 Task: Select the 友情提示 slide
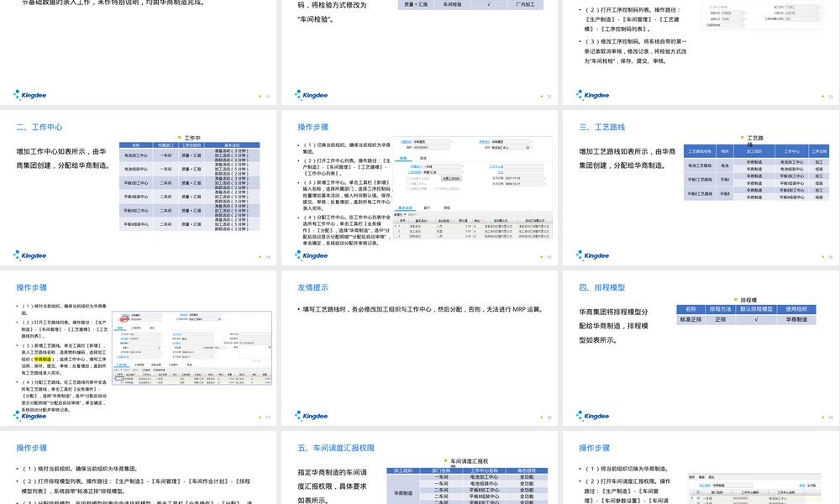[419, 348]
